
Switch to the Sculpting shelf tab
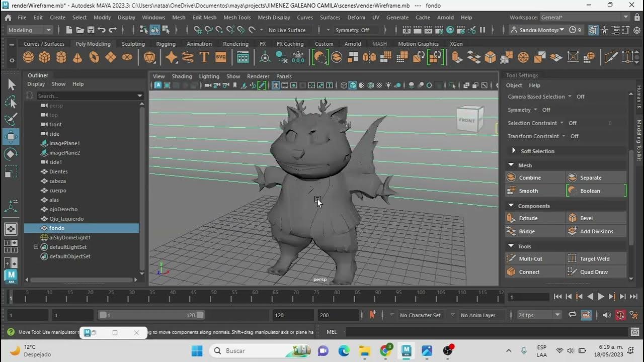133,44
